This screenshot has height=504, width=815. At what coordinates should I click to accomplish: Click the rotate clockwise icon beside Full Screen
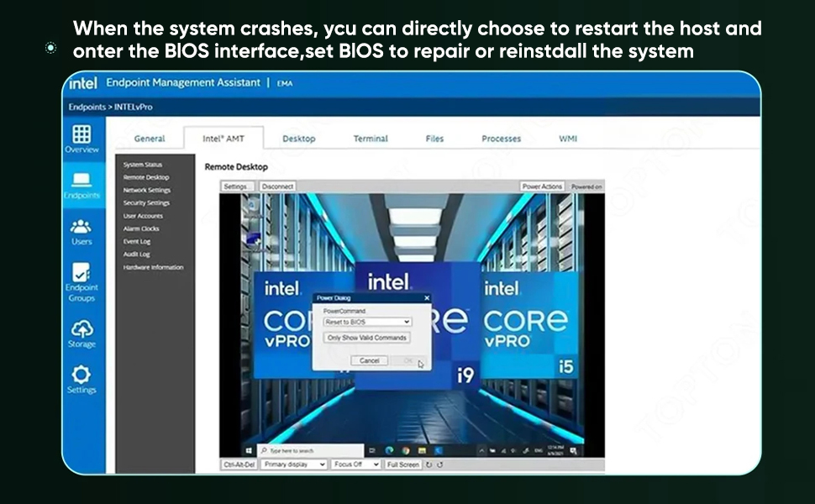429,465
